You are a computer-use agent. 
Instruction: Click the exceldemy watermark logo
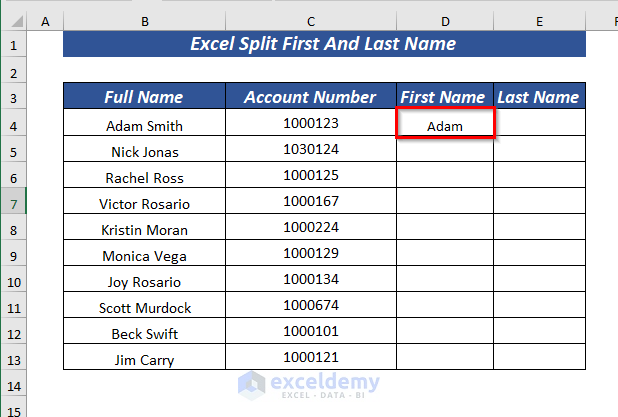pyautogui.click(x=310, y=384)
